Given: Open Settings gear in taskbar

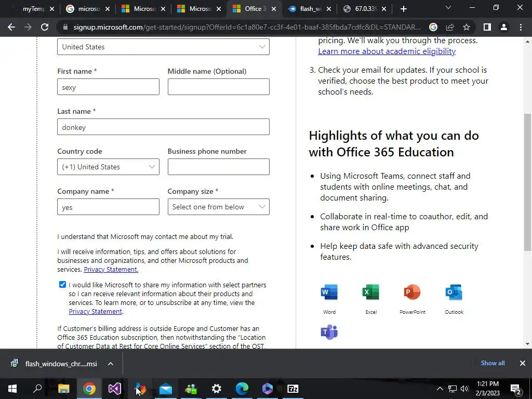Looking at the screenshot, I should [217, 389].
